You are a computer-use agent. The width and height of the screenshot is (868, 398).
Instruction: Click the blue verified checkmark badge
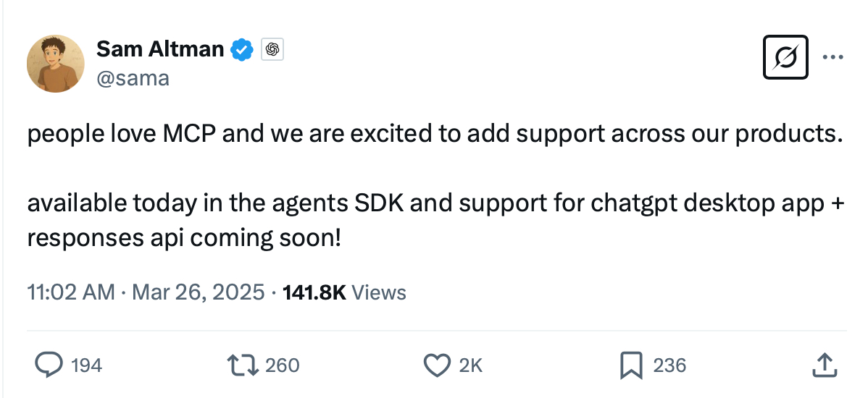pyautogui.click(x=242, y=50)
